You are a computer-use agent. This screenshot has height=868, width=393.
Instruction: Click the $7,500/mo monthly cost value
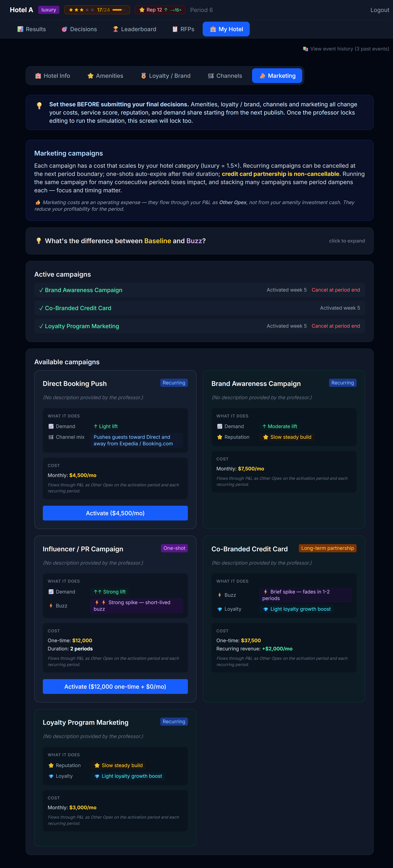pos(251,469)
